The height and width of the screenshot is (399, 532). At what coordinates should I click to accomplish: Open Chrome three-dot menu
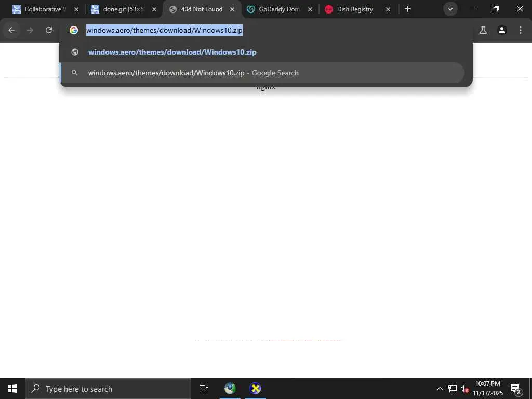[521, 30]
